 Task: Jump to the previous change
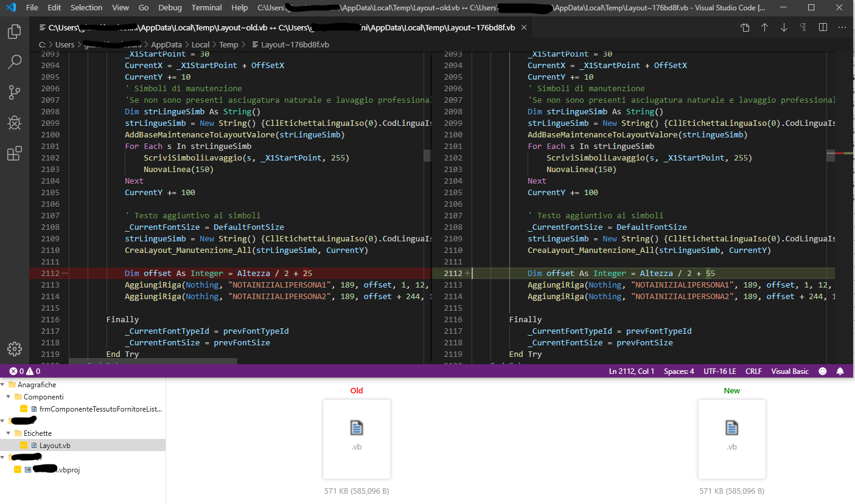764,27
